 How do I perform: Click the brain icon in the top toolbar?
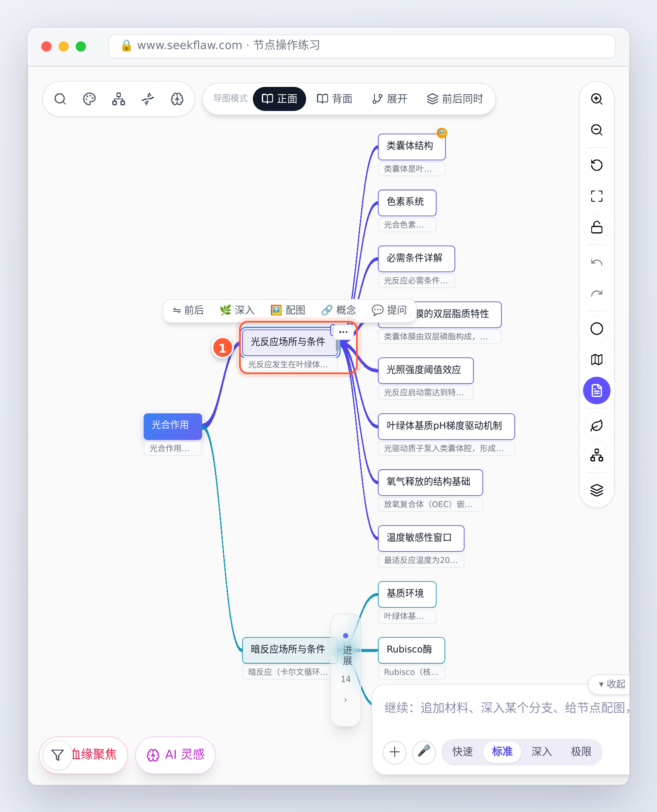tap(177, 99)
